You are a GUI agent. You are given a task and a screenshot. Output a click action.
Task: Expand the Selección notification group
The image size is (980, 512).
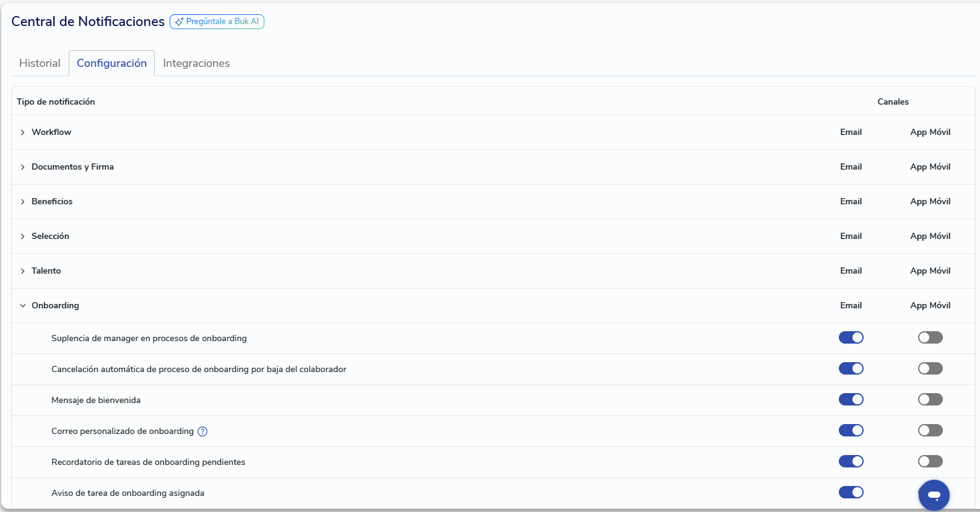(23, 236)
